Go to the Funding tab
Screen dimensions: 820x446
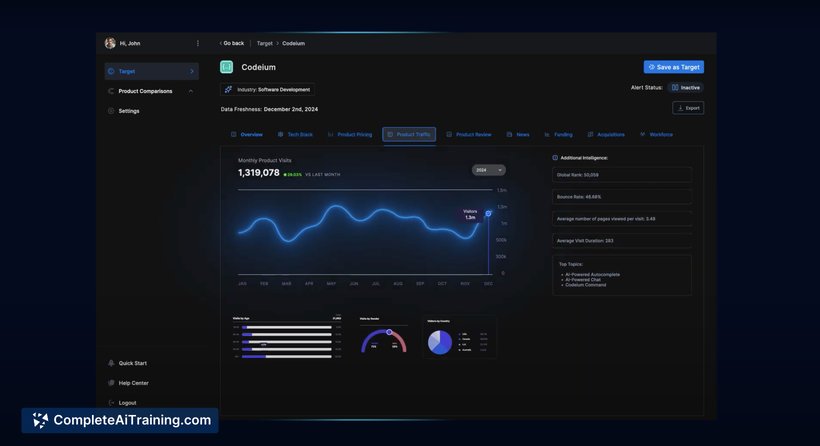pos(558,134)
